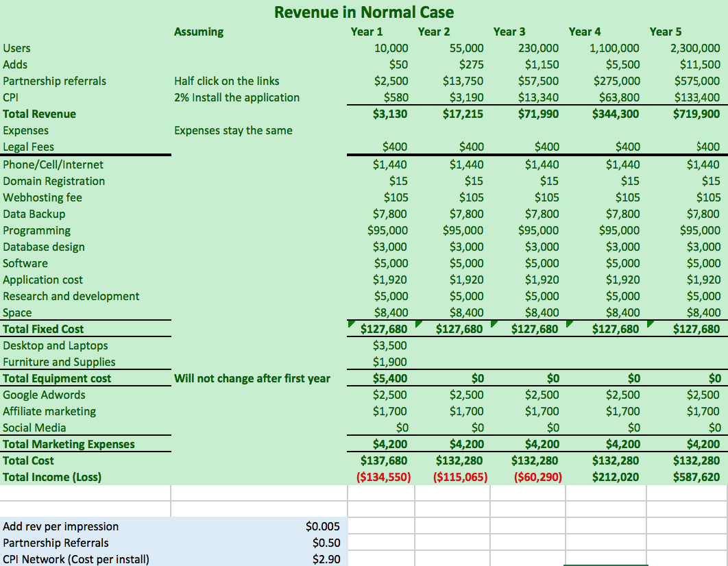Select Will not change after first year cell
728x566 pixels.
point(252,378)
